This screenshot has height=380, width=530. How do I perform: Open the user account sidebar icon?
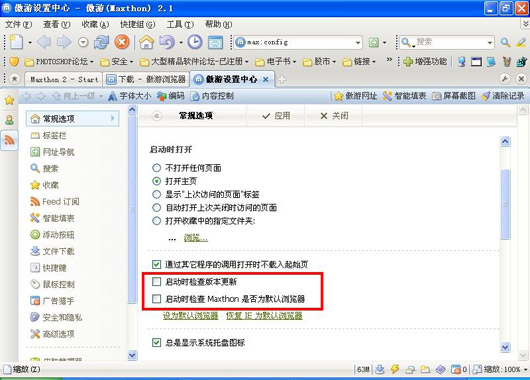coord(9,120)
